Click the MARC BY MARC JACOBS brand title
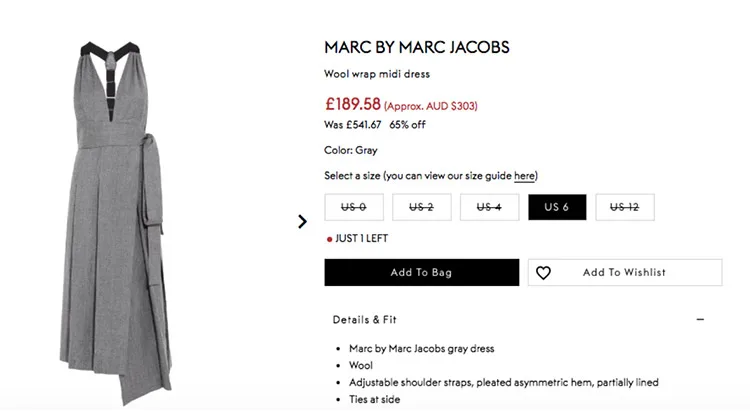Image resolution: width=750 pixels, height=411 pixels. pyautogui.click(x=417, y=48)
